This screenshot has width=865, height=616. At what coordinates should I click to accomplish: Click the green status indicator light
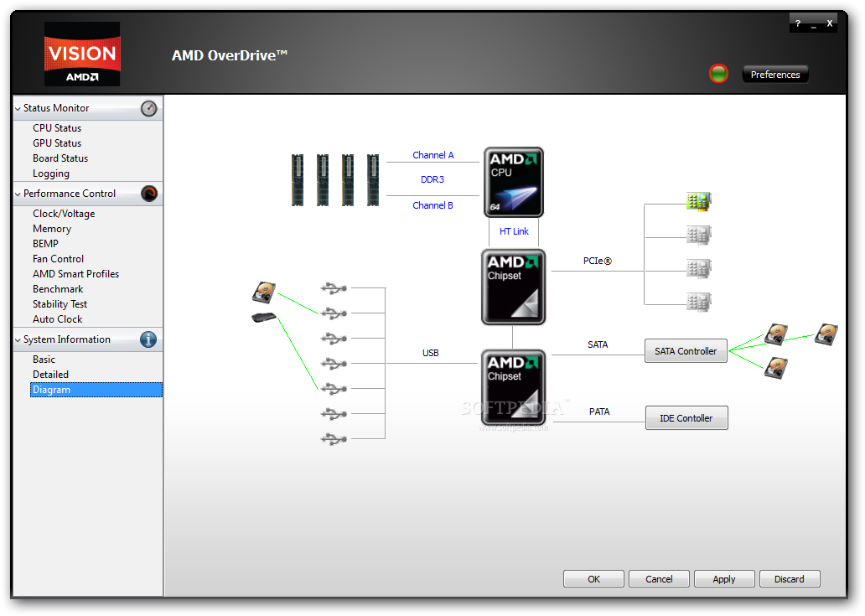click(718, 74)
